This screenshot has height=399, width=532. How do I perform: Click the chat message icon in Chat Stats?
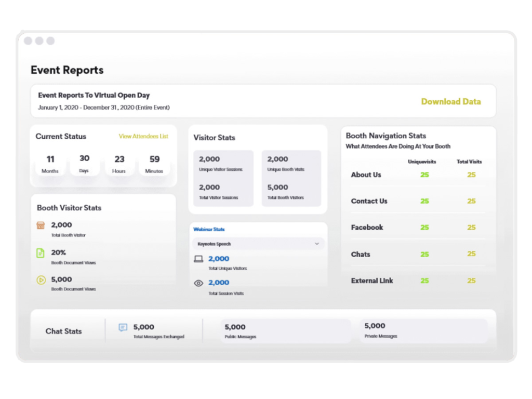pyautogui.click(x=123, y=327)
